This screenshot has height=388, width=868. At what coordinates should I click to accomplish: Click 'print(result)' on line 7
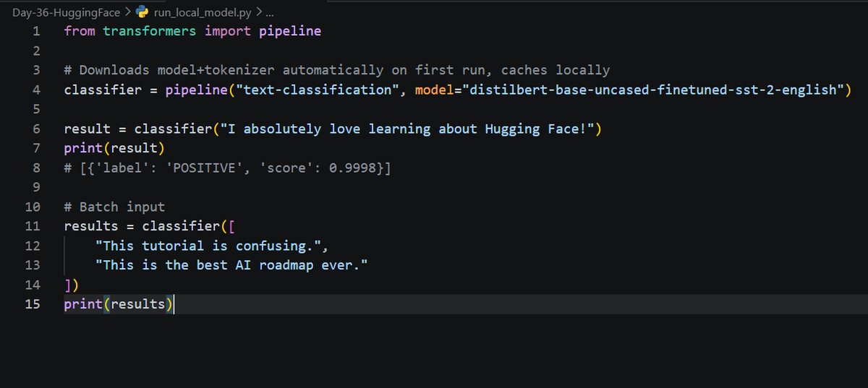114,148
